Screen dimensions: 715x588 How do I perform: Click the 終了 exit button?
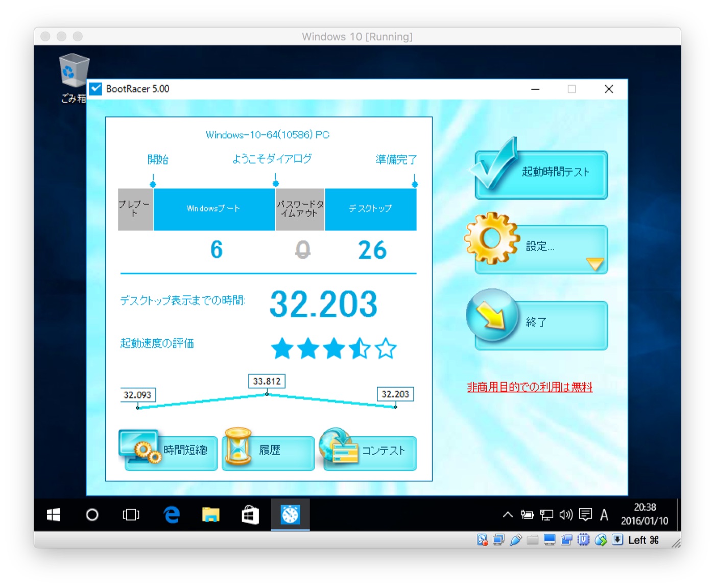pos(541,325)
